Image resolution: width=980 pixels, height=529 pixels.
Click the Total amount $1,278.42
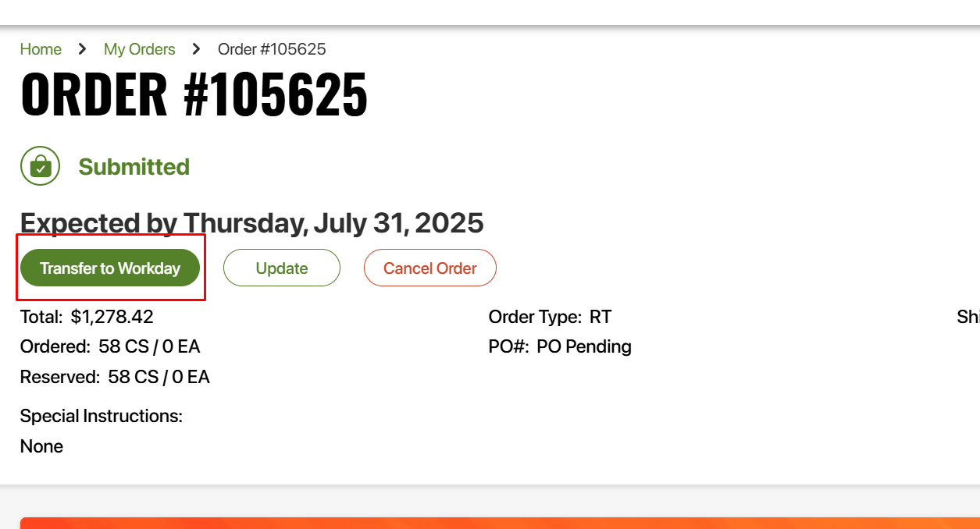[x=112, y=317]
